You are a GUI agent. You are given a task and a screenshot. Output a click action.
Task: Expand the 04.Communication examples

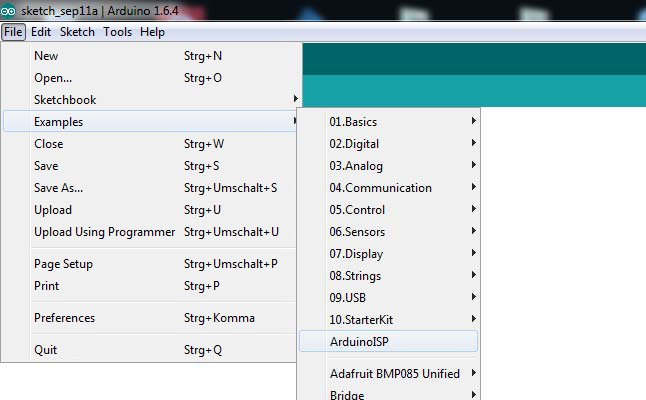389,188
